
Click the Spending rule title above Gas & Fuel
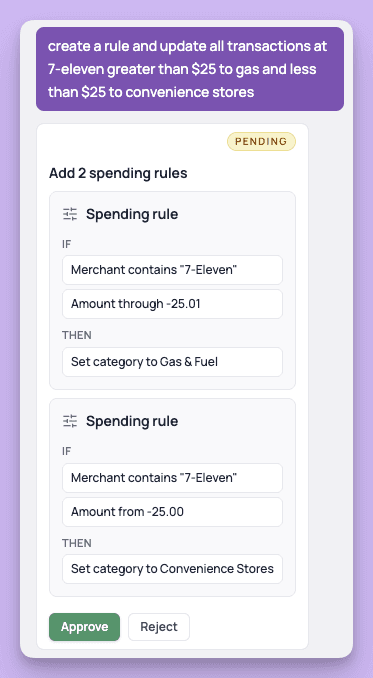(x=132, y=214)
